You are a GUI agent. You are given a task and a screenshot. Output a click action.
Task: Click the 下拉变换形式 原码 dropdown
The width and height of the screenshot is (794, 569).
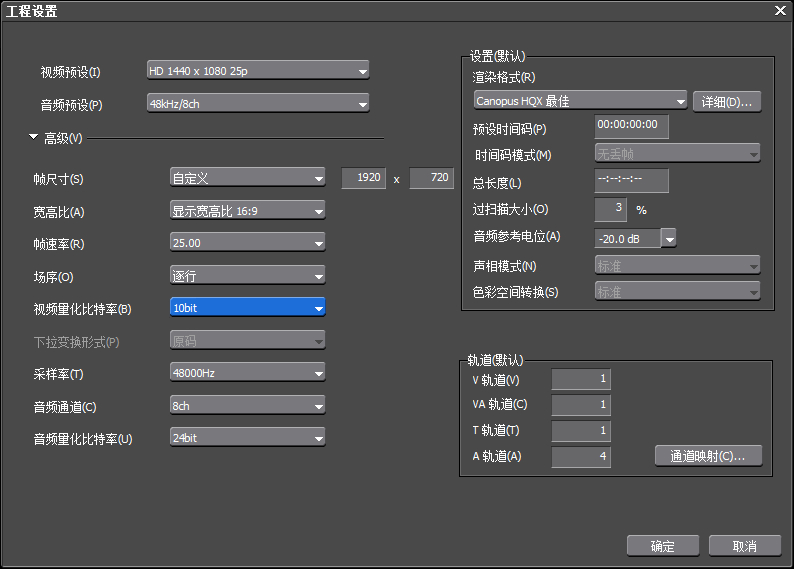click(x=248, y=340)
